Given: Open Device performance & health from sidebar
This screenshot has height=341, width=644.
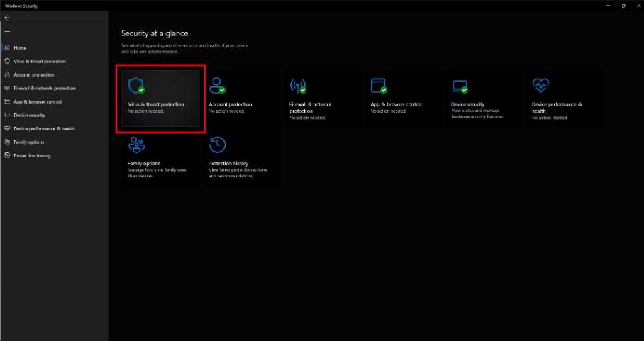Looking at the screenshot, I should click(45, 128).
